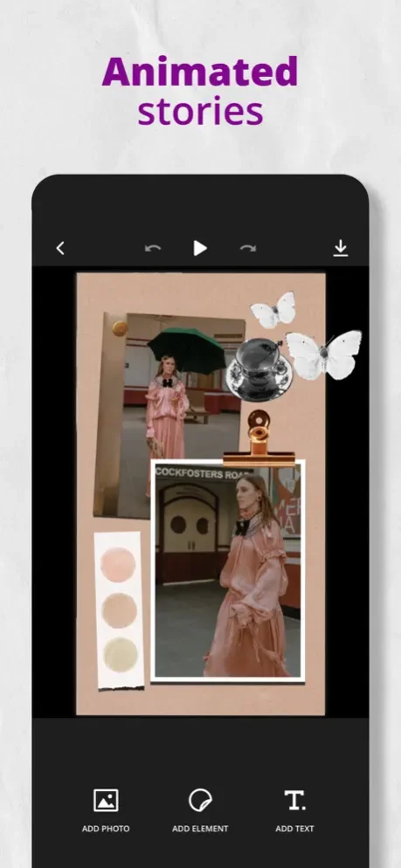Select the silver teacup element
401x868 pixels.
point(259,368)
